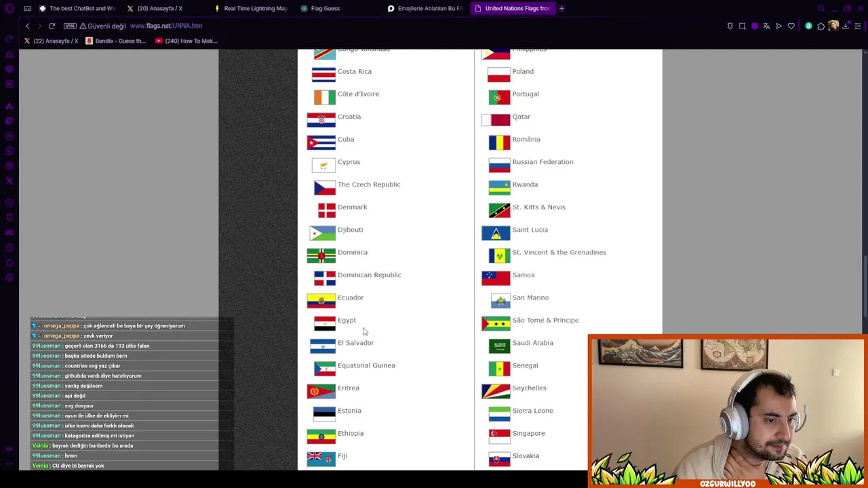Switch to the Emojilerle Anlatılan tab

point(425,8)
